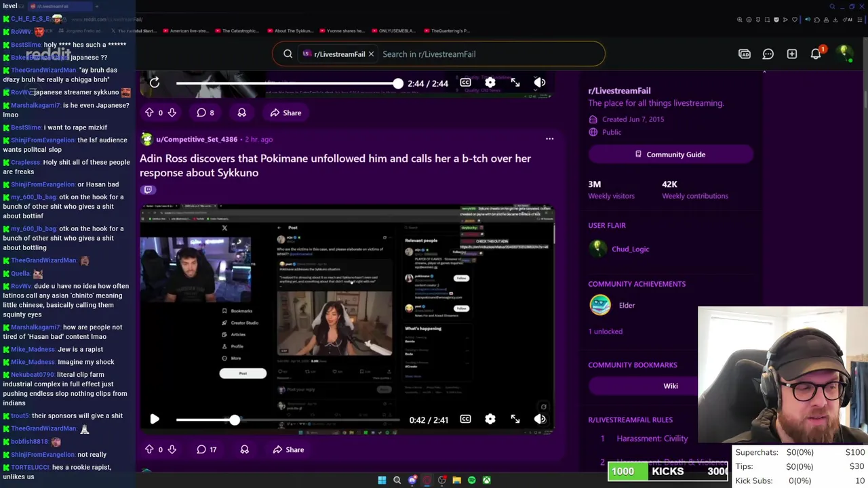Viewport: 868px width, 488px height.
Task: Open Xbox app from the taskbar
Action: pos(486,480)
